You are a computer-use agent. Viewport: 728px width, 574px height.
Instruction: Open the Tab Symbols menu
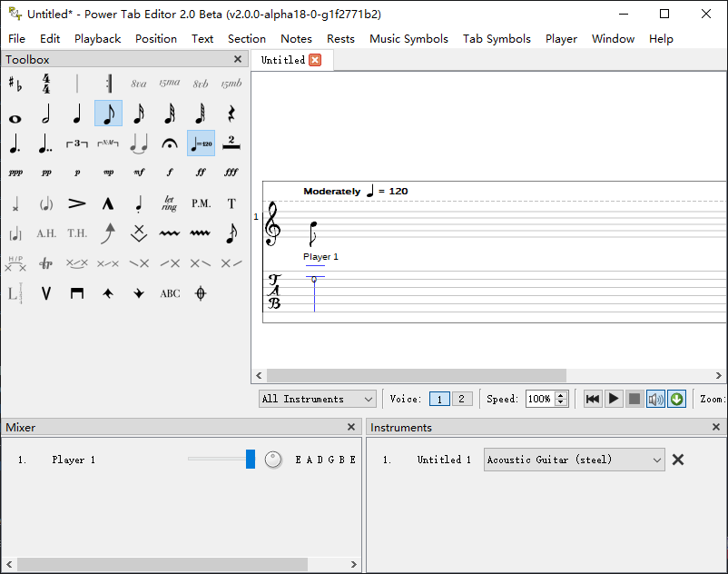click(x=497, y=39)
